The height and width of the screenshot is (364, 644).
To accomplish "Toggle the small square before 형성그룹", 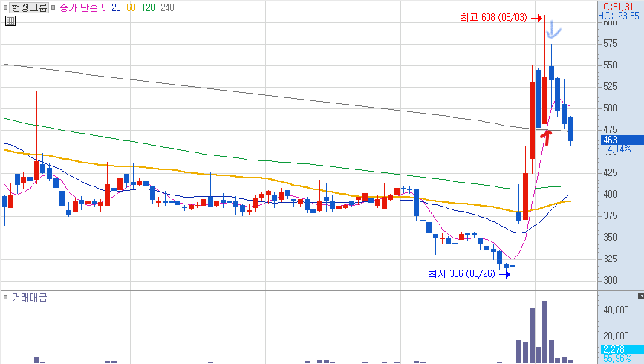I will coord(5,7).
